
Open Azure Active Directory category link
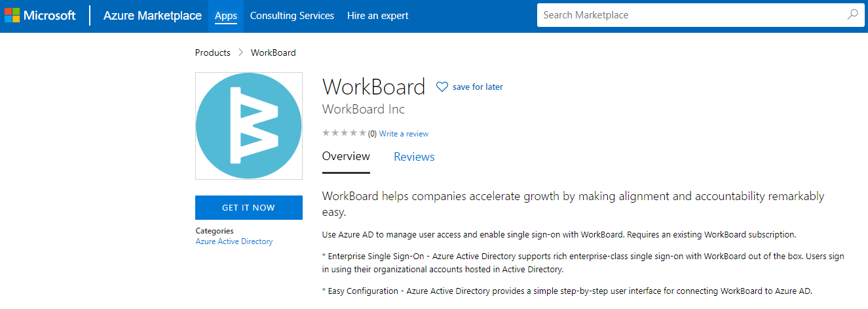(x=234, y=241)
